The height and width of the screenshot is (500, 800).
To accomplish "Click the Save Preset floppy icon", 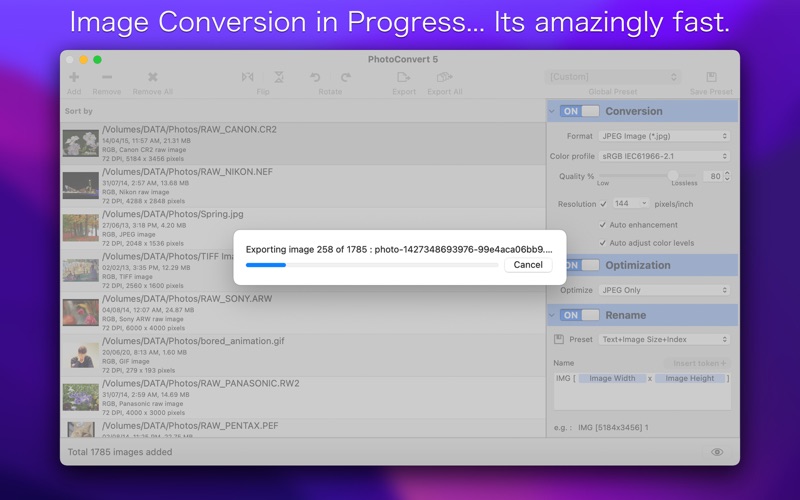I will tap(711, 77).
